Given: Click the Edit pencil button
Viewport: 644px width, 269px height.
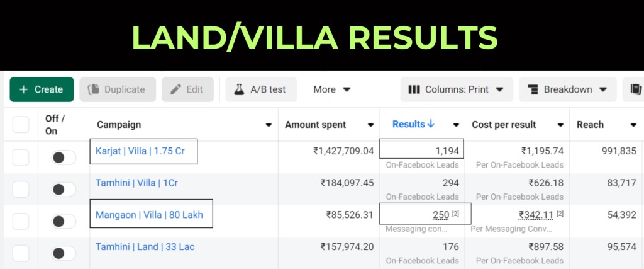Looking at the screenshot, I should click(187, 89).
